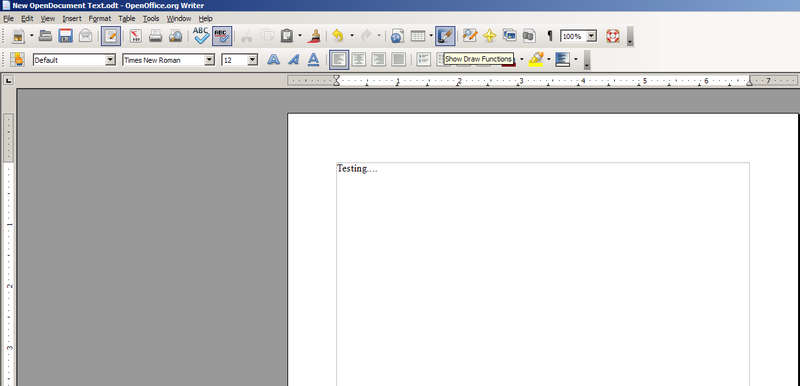
Task: Click the Paste clipboard icon
Action: pos(287,36)
